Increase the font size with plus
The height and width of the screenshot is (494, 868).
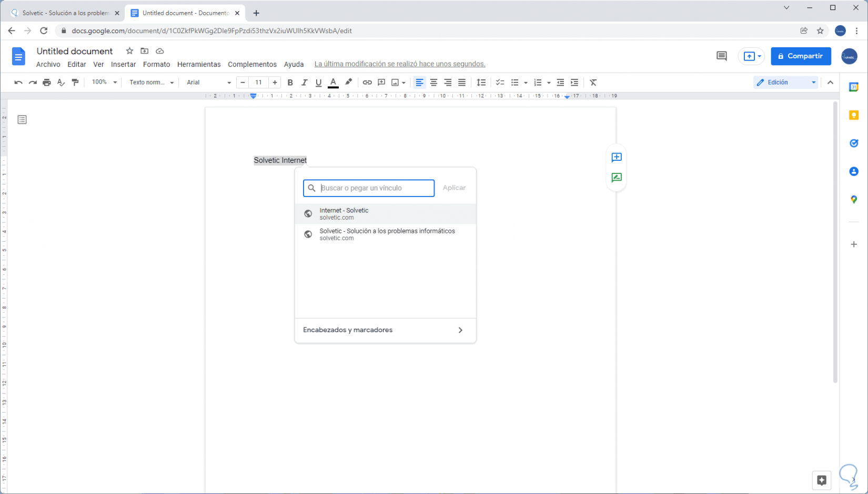[275, 83]
